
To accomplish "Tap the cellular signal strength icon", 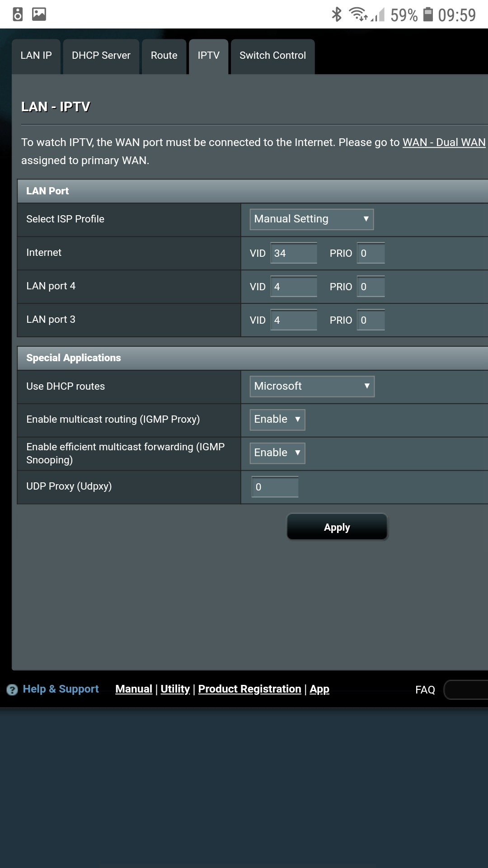I will [378, 15].
